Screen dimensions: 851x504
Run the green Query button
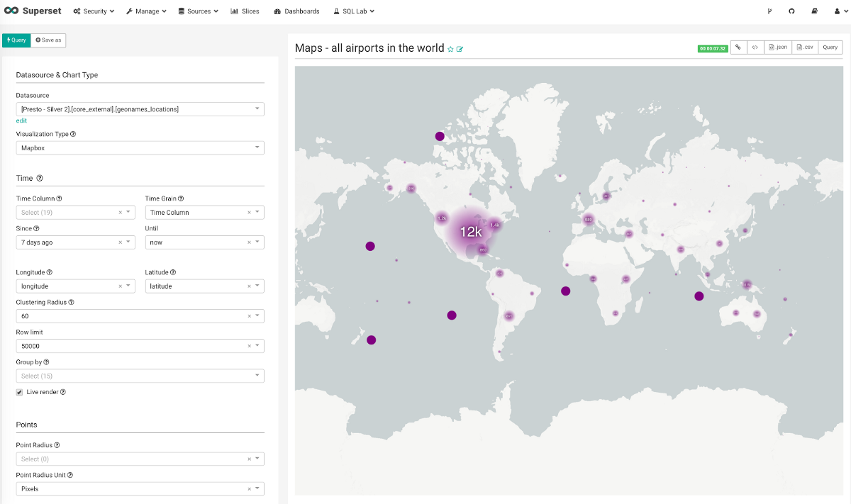pyautogui.click(x=16, y=40)
